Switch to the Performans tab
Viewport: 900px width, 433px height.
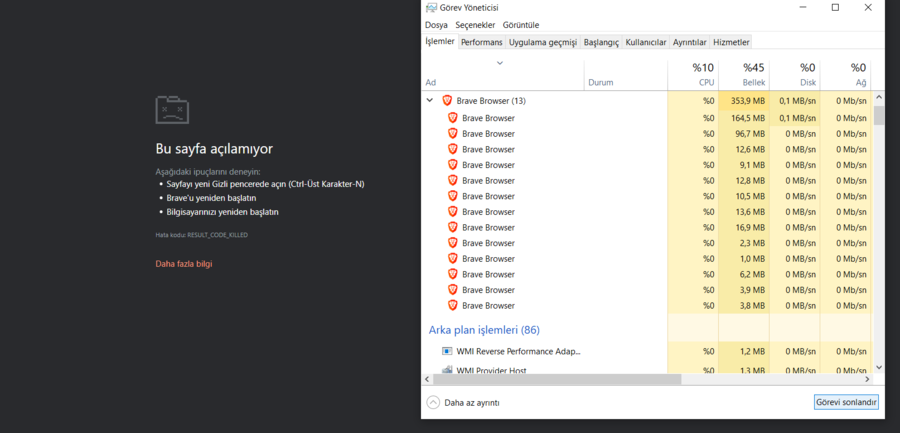pyautogui.click(x=482, y=42)
